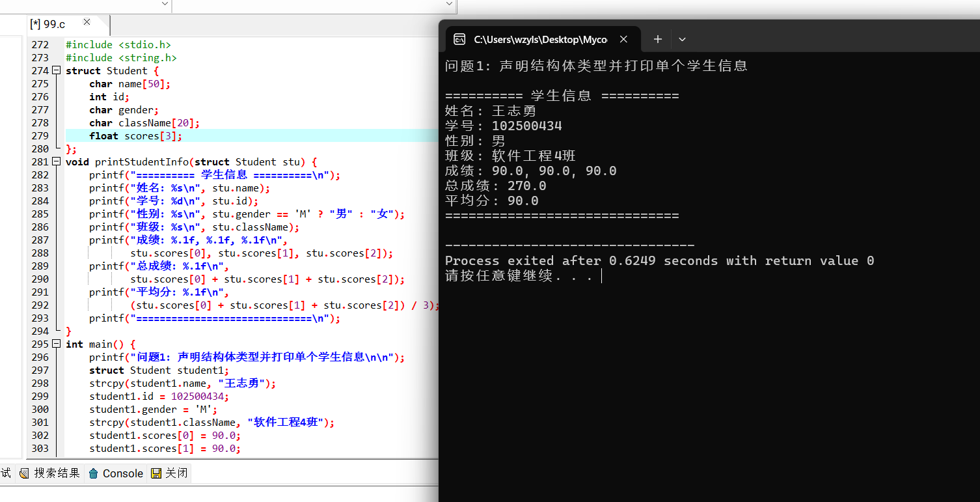Click line number 272 in the gutter
The height and width of the screenshot is (502, 980).
(40, 44)
